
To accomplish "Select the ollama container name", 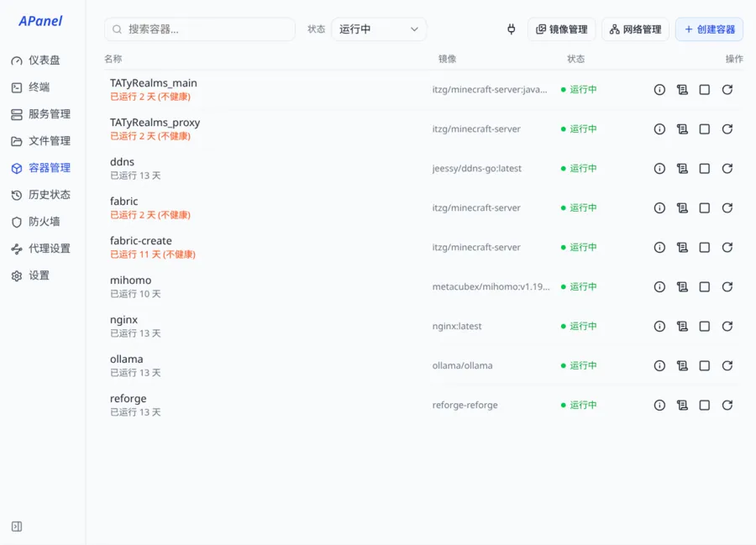I will pyautogui.click(x=126, y=359).
